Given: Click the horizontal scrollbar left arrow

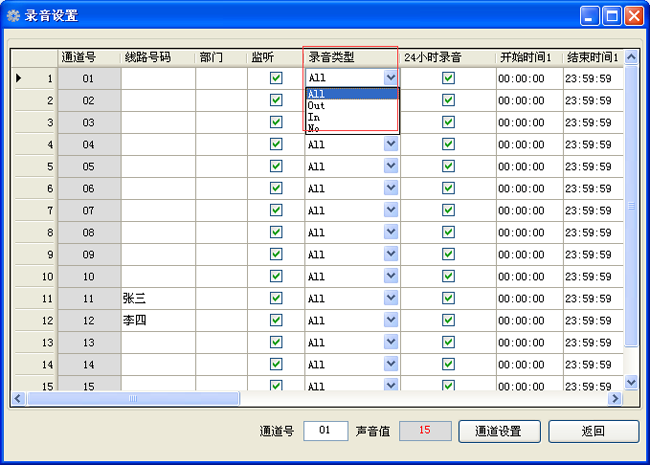Looking at the screenshot, I should tap(18, 398).
